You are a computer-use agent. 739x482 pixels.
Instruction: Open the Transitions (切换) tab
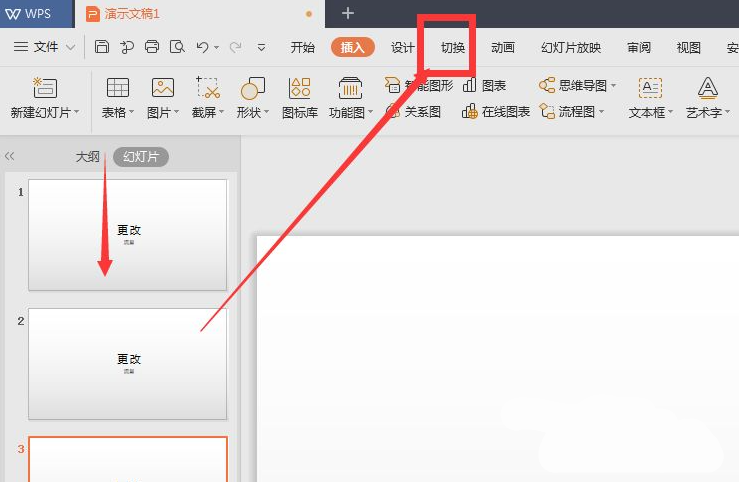[x=453, y=47]
